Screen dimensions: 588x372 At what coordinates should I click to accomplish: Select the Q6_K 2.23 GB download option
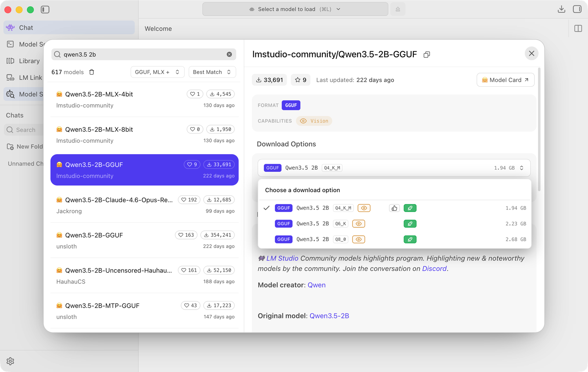[x=395, y=224]
